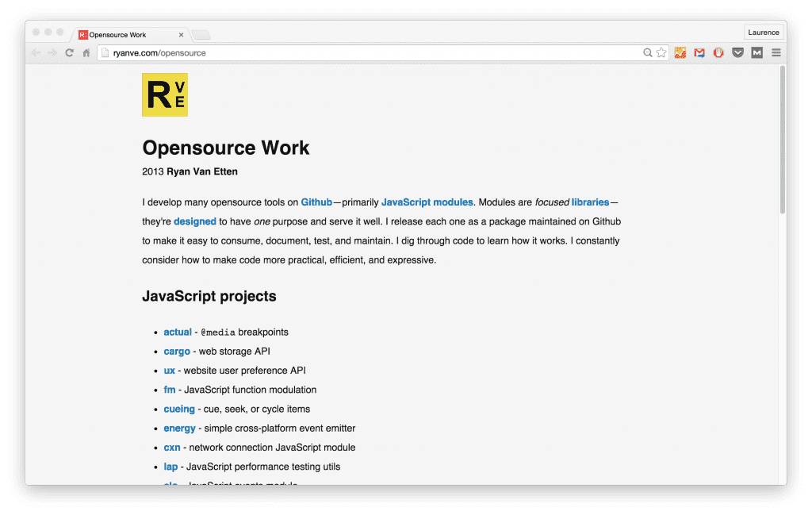812x515 pixels.
Task: Click the JavaScript projects heading
Action: click(x=209, y=296)
